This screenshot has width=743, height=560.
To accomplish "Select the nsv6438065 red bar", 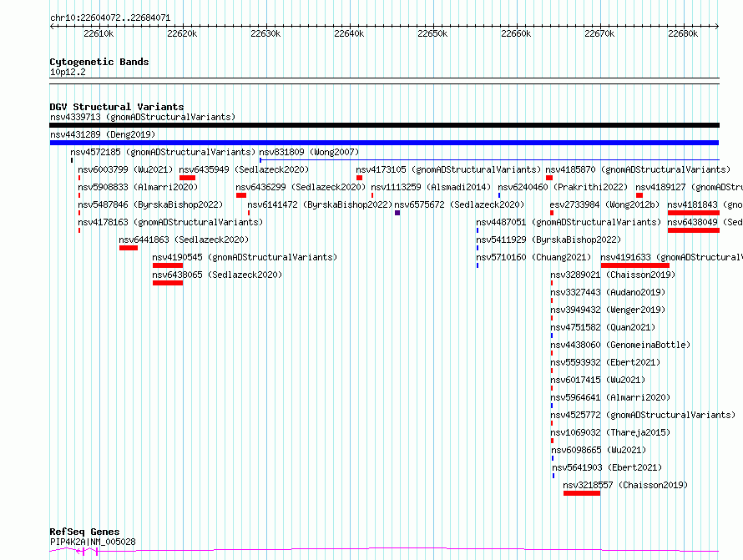I will (x=168, y=283).
